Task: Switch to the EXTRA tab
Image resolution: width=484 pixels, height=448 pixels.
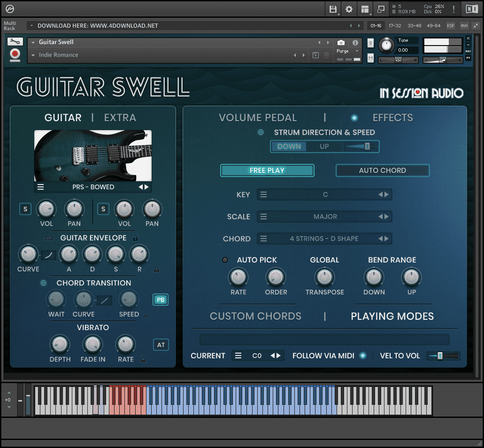Action: (x=120, y=117)
